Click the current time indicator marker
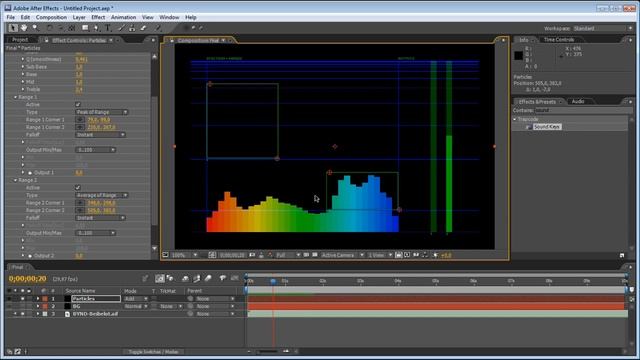This screenshot has width=640, height=360. click(273, 281)
